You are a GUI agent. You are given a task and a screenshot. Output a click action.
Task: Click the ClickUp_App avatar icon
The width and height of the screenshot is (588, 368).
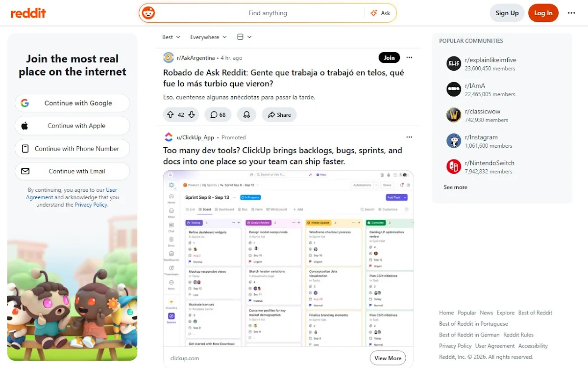coord(169,137)
